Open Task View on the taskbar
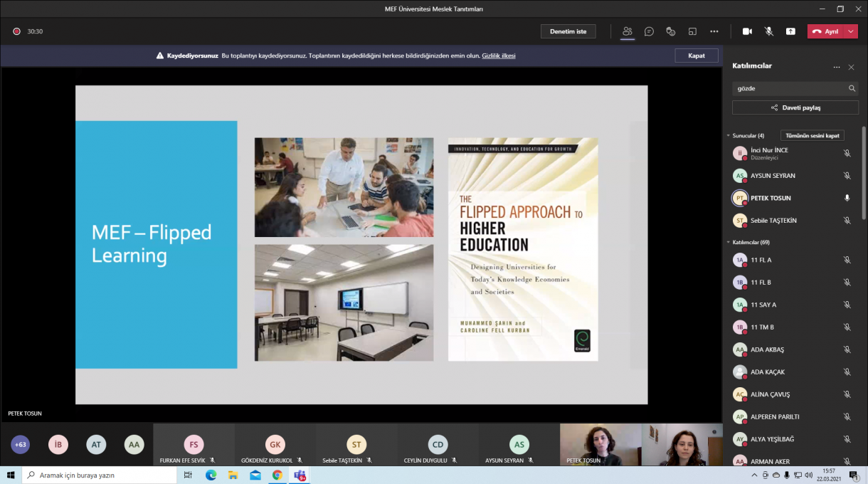 point(188,475)
